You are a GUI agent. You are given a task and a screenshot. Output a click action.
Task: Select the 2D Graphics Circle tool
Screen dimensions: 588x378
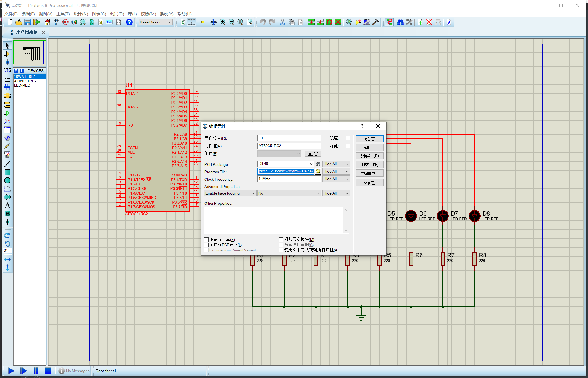(7, 180)
